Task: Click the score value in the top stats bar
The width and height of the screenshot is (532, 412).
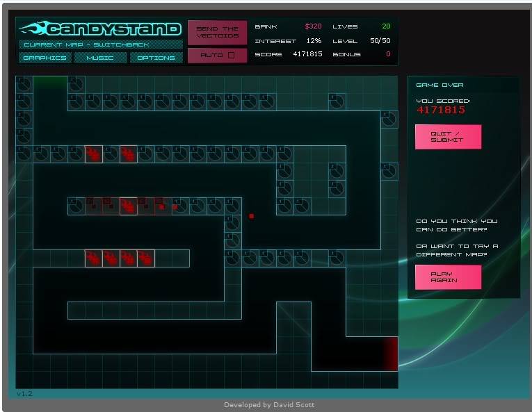Action: point(308,54)
